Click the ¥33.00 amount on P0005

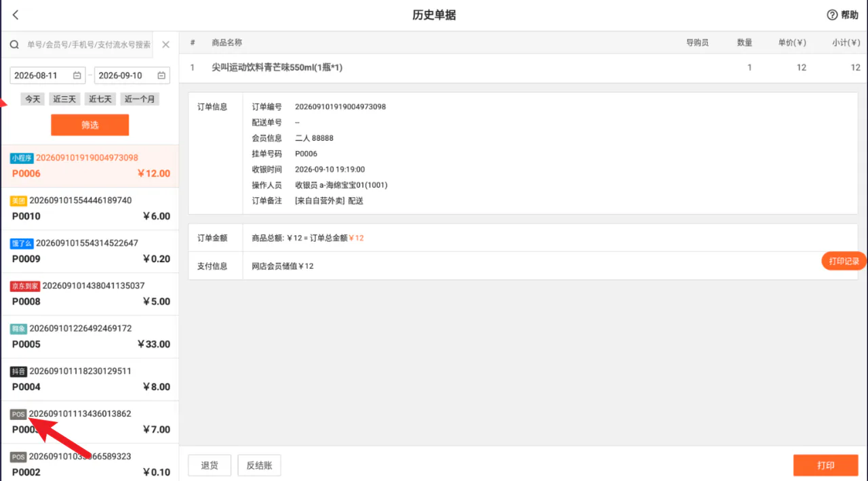point(154,344)
